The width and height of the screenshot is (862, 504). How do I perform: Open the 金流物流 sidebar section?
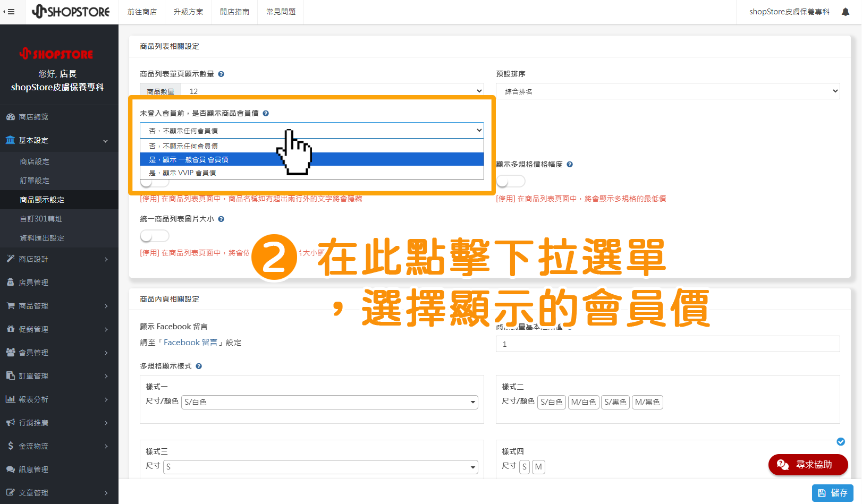(33, 446)
